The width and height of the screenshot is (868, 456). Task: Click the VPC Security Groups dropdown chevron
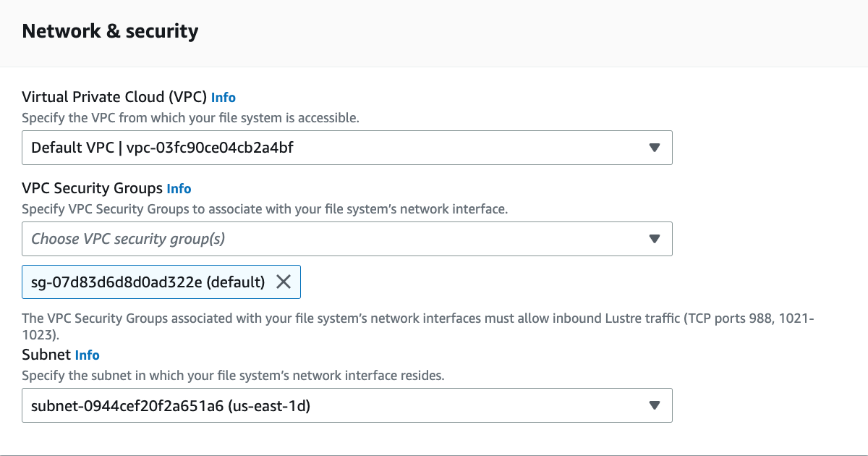tap(655, 239)
